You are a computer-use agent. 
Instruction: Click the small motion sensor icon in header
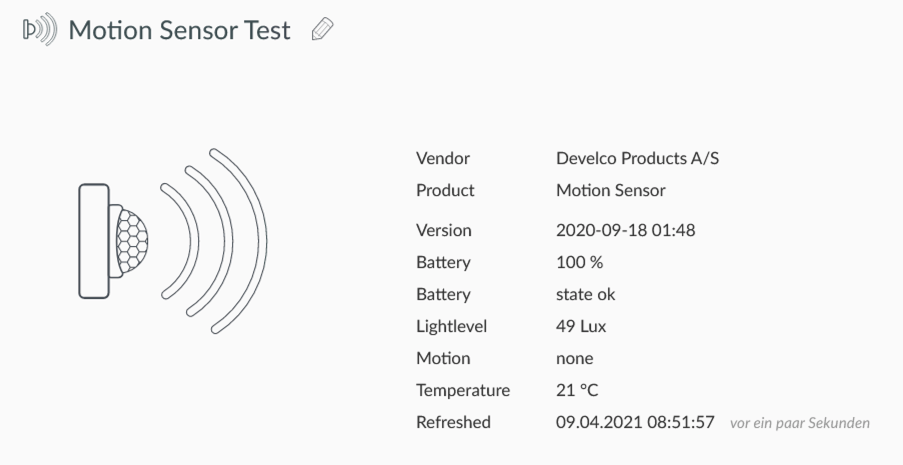click(39, 30)
